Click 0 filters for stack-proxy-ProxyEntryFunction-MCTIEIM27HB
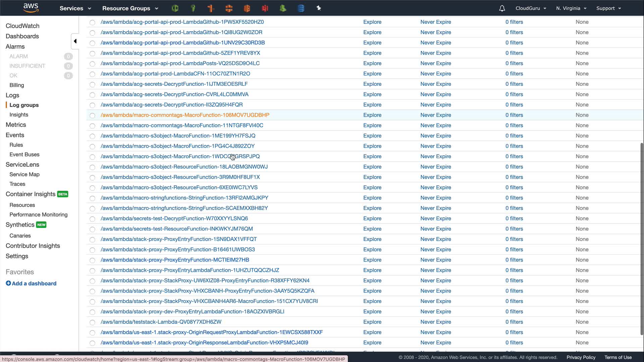 pos(514,260)
